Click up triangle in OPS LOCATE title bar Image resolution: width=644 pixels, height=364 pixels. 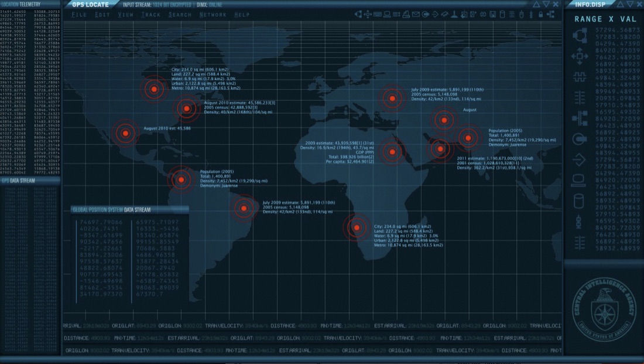[x=536, y=4]
